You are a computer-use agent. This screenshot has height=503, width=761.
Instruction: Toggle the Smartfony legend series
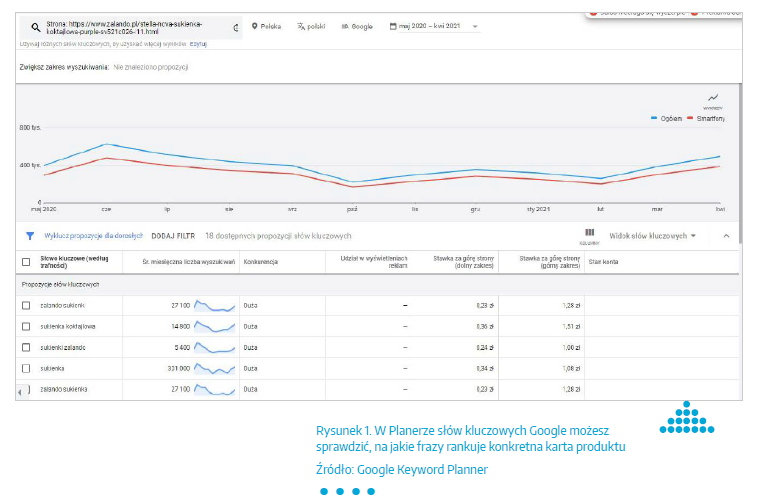[x=706, y=118]
